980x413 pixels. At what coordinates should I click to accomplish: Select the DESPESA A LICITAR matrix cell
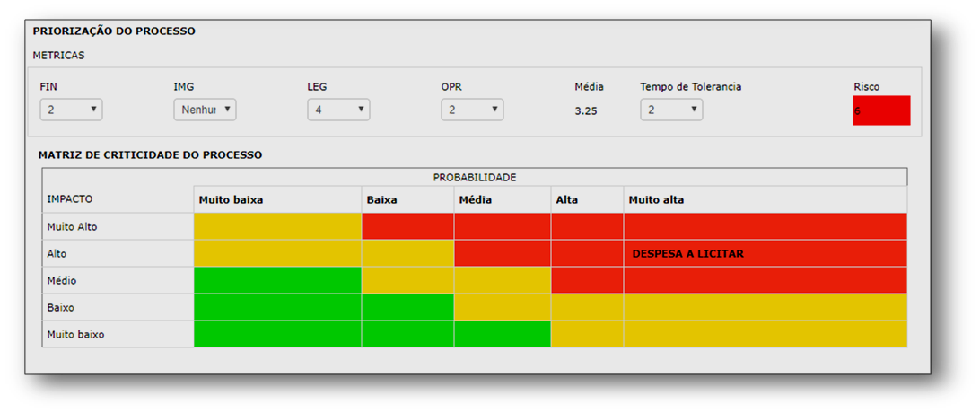pyautogui.click(x=765, y=253)
